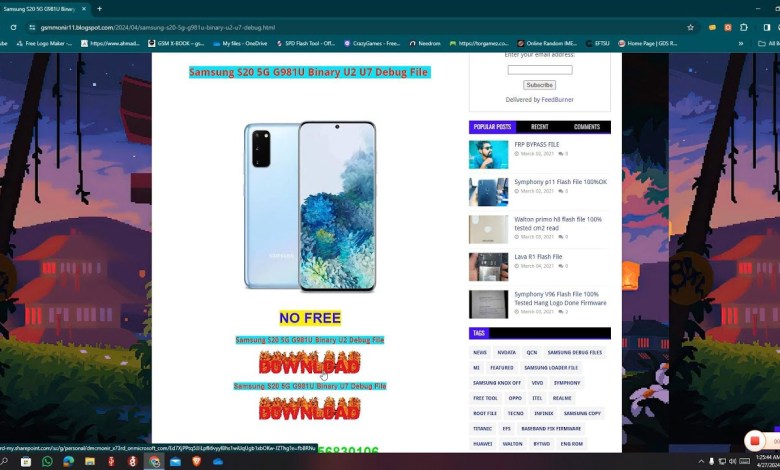780x470 pixels.
Task: Click the U7 Debug File flaming Download button
Action: (x=309, y=408)
